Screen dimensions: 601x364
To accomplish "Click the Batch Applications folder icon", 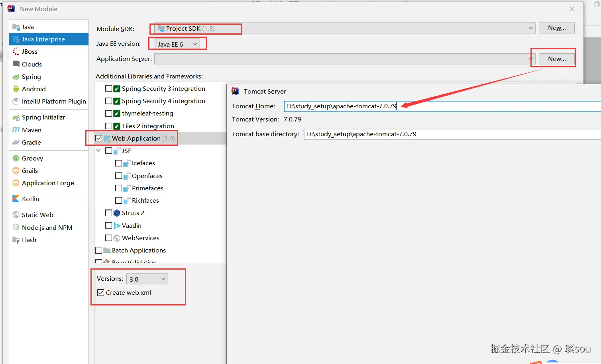I will [x=107, y=250].
